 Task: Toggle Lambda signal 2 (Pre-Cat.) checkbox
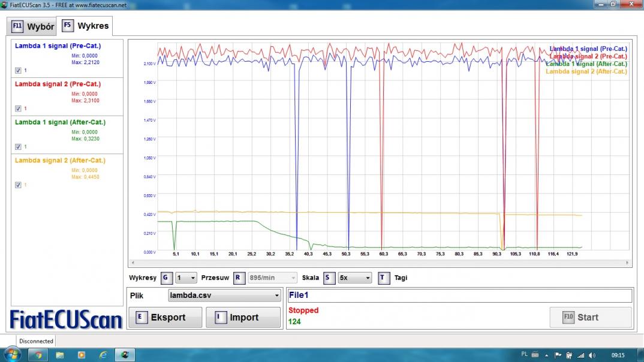(18, 108)
